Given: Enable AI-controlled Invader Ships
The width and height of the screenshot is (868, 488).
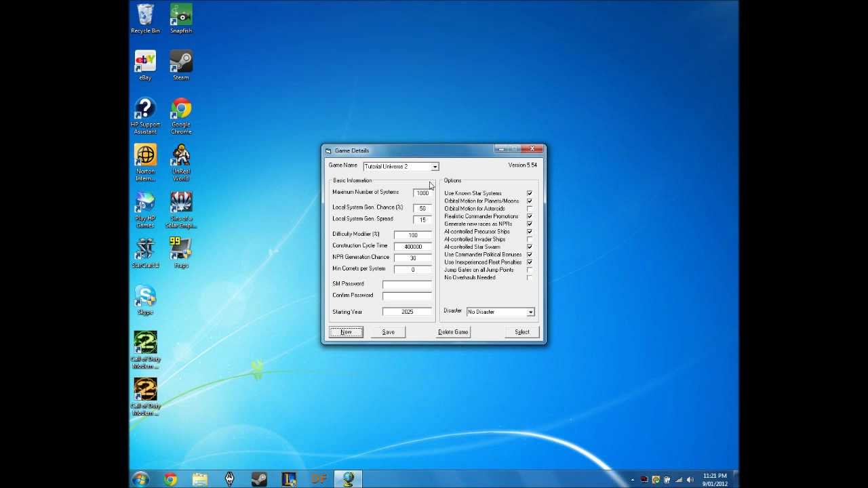Looking at the screenshot, I should [x=530, y=239].
